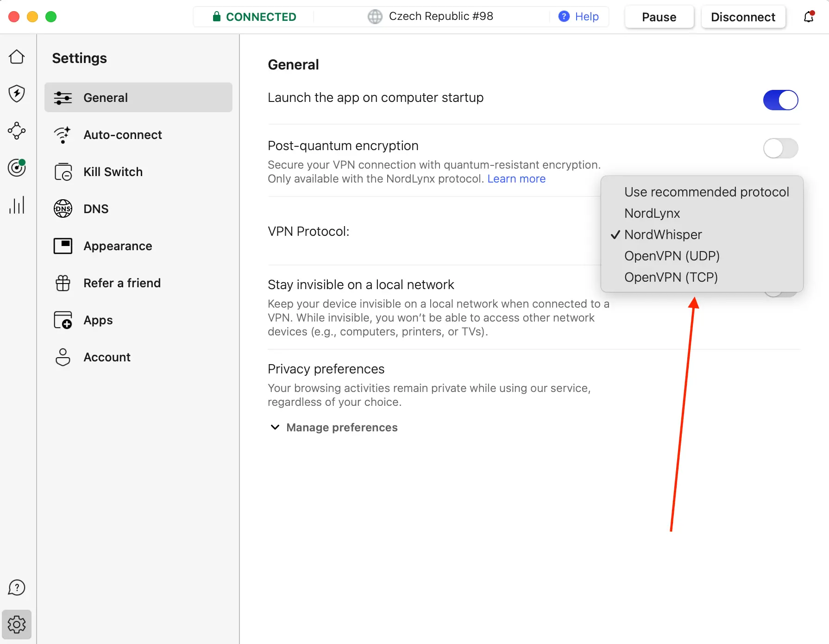Viewport: 829px width, 644px height.
Task: Enable Post-quantum encryption toggle
Action: (x=780, y=148)
